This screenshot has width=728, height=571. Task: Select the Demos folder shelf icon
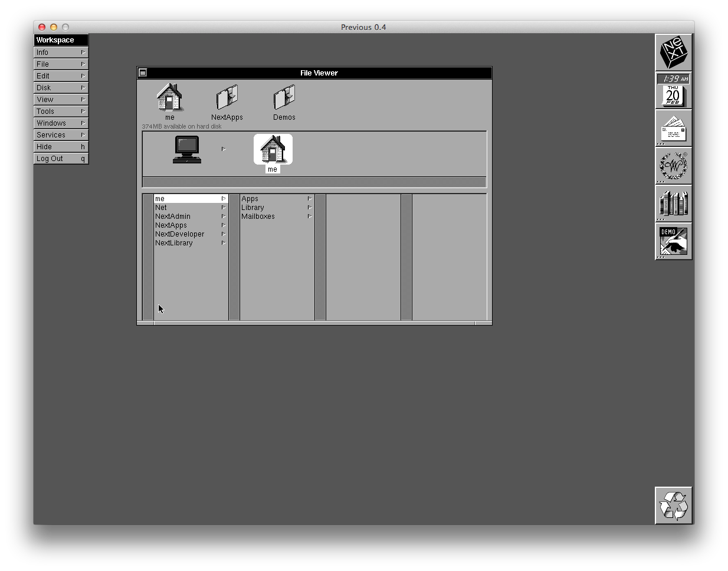pos(284,98)
